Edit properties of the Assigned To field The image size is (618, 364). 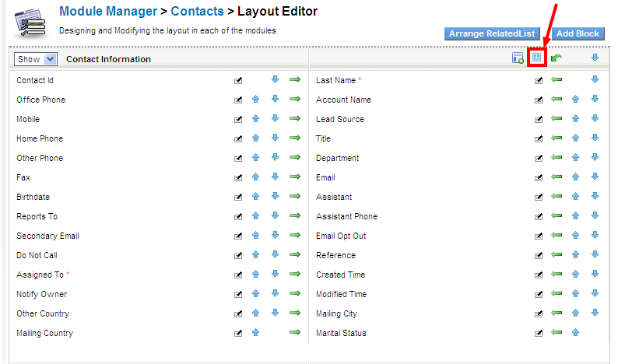pyautogui.click(x=238, y=275)
